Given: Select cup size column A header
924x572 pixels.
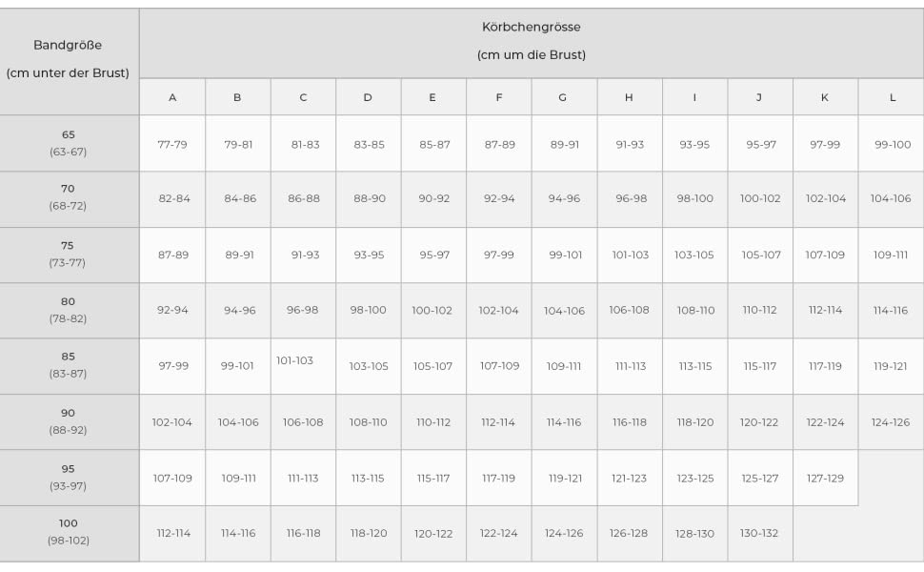Looking at the screenshot, I should [172, 97].
